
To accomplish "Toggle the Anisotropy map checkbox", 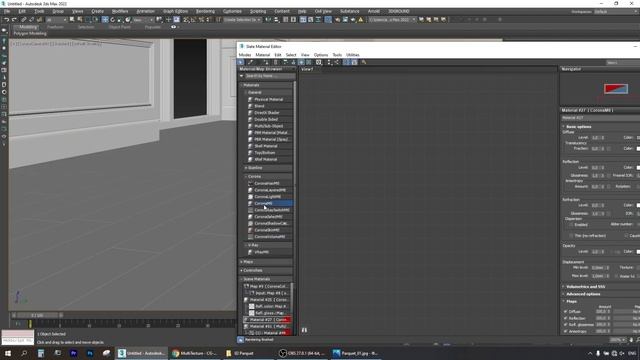I will [x=566, y=331].
